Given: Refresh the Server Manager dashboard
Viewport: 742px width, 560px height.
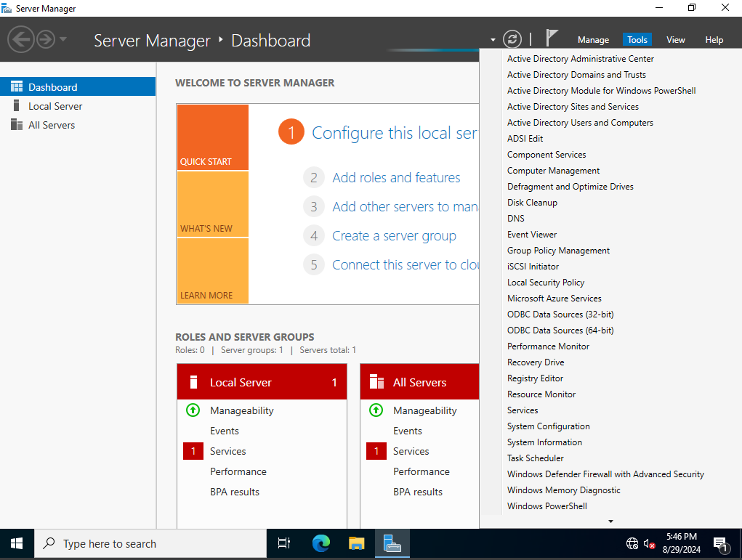Looking at the screenshot, I should point(512,39).
